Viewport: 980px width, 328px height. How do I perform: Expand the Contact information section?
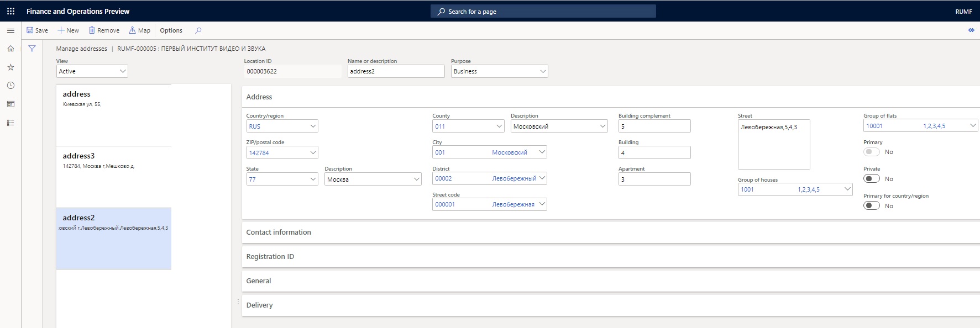click(611, 232)
